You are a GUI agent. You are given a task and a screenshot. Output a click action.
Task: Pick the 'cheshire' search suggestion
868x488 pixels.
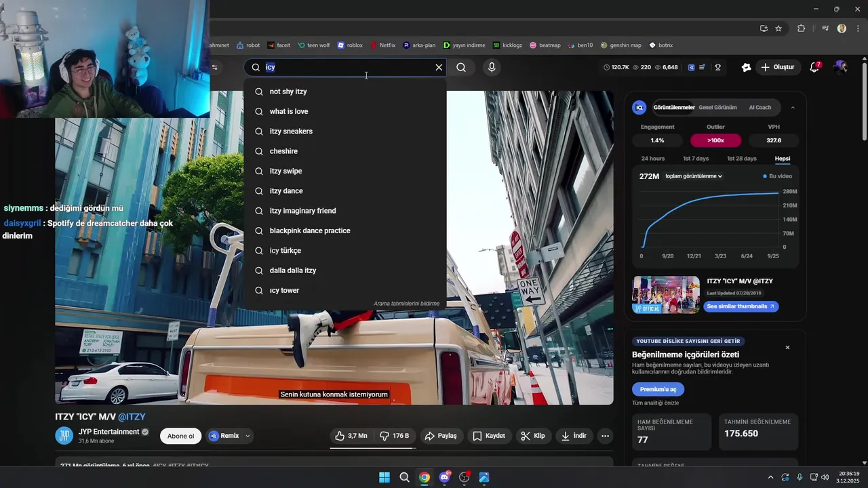(x=345, y=151)
